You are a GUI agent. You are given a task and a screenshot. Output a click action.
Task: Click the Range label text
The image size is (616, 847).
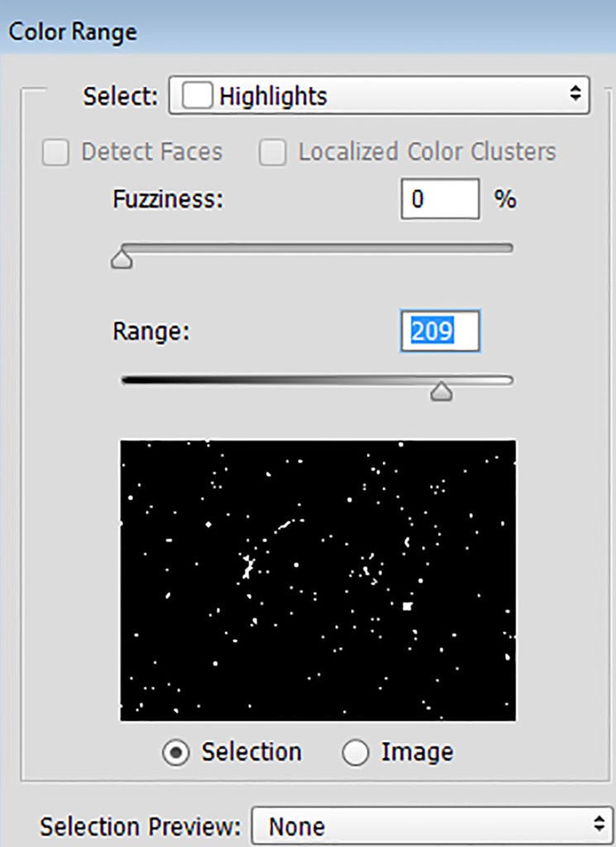(x=151, y=331)
